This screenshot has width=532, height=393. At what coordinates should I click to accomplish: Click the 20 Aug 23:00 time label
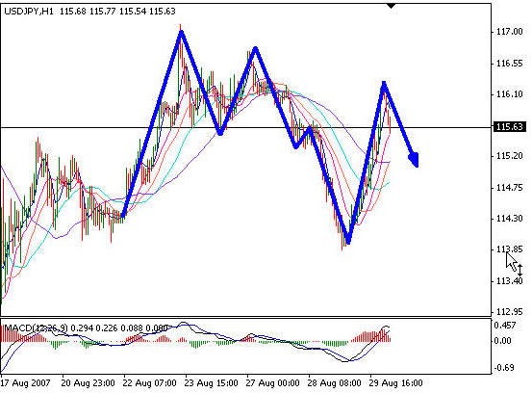coord(88,383)
